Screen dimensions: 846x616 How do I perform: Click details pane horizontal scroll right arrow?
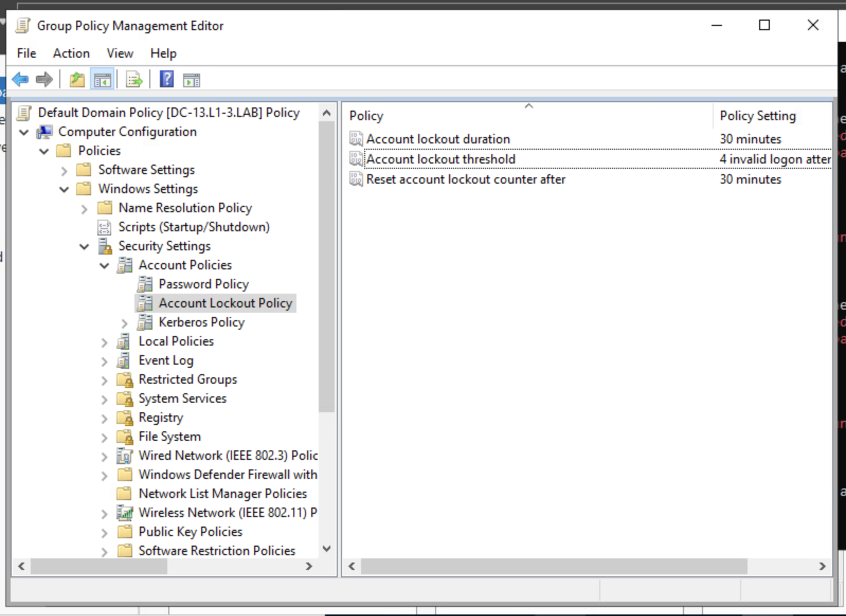click(x=822, y=566)
